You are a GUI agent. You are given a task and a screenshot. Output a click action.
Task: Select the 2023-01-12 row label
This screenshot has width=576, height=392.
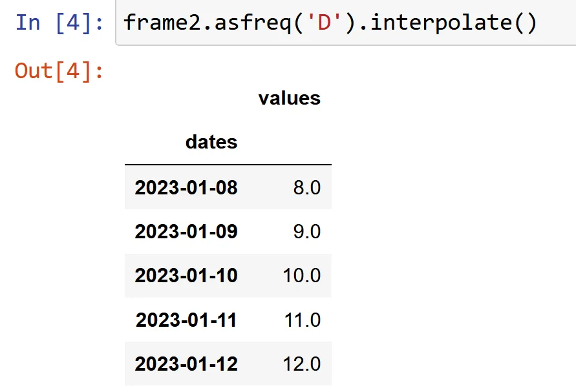tap(186, 364)
